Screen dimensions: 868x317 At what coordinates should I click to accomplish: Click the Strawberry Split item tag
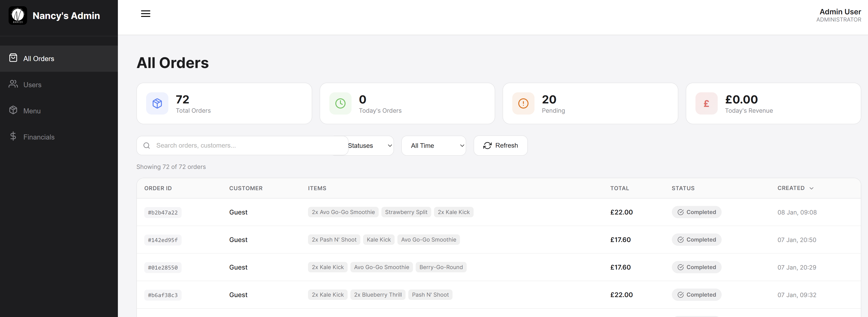(406, 212)
